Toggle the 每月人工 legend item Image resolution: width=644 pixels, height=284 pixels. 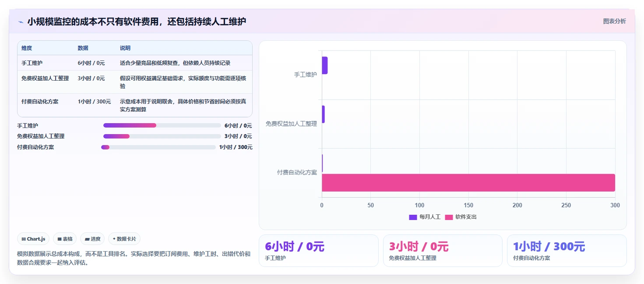pyautogui.click(x=425, y=217)
